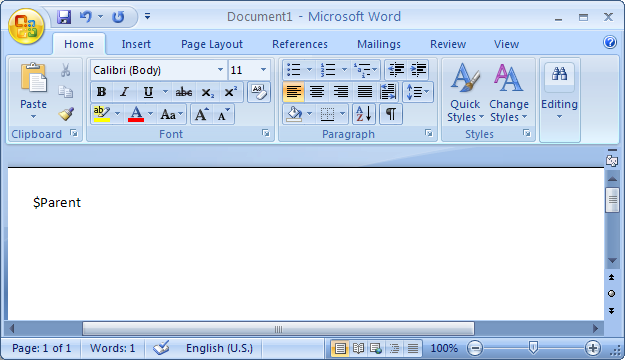
Task: Toggle Underline formatting
Action: point(148,92)
